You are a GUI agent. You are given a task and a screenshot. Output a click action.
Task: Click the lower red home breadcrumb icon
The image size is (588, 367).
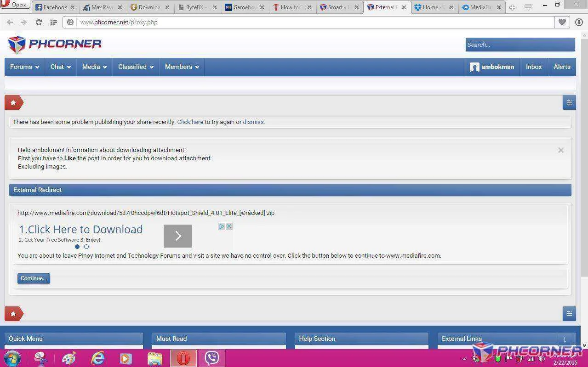14,314
